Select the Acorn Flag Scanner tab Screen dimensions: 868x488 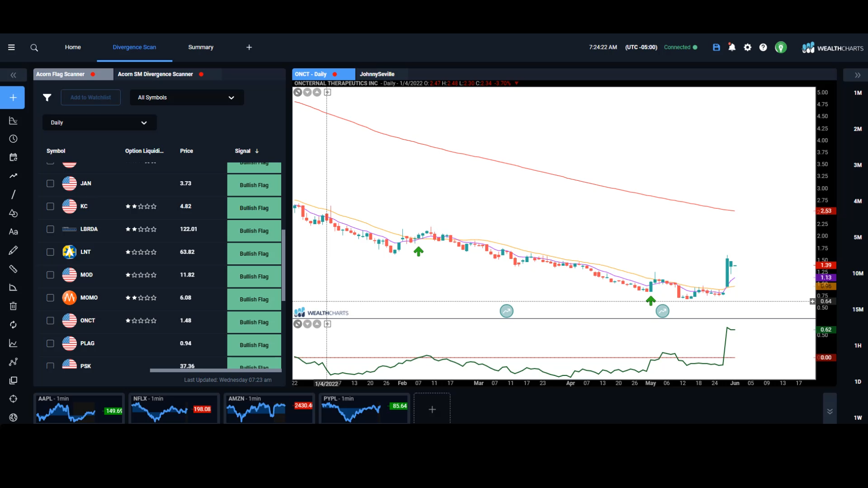pos(73,74)
